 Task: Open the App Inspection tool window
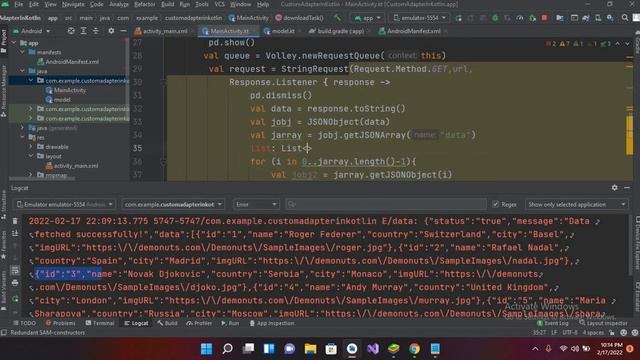[271, 323]
